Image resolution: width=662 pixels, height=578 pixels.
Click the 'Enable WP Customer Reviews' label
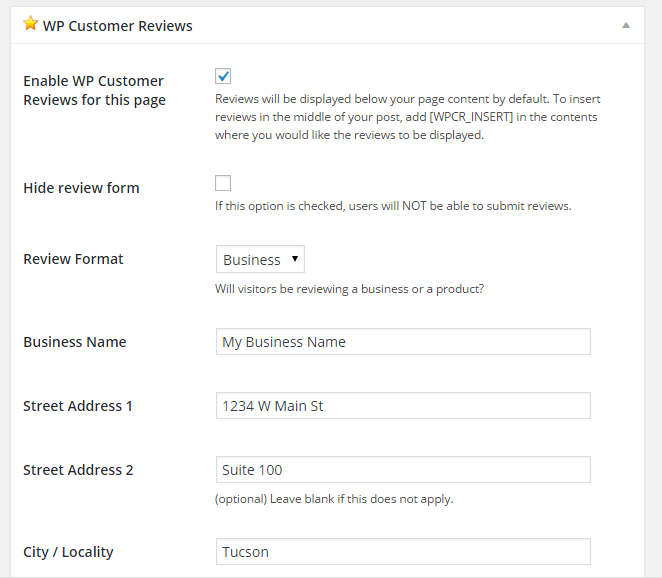(94, 90)
